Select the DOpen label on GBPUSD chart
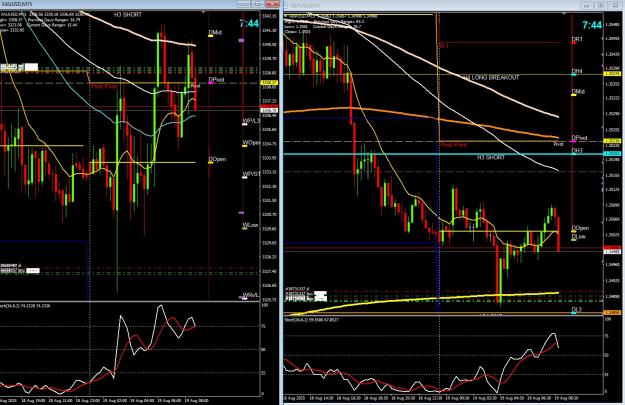 point(580,228)
